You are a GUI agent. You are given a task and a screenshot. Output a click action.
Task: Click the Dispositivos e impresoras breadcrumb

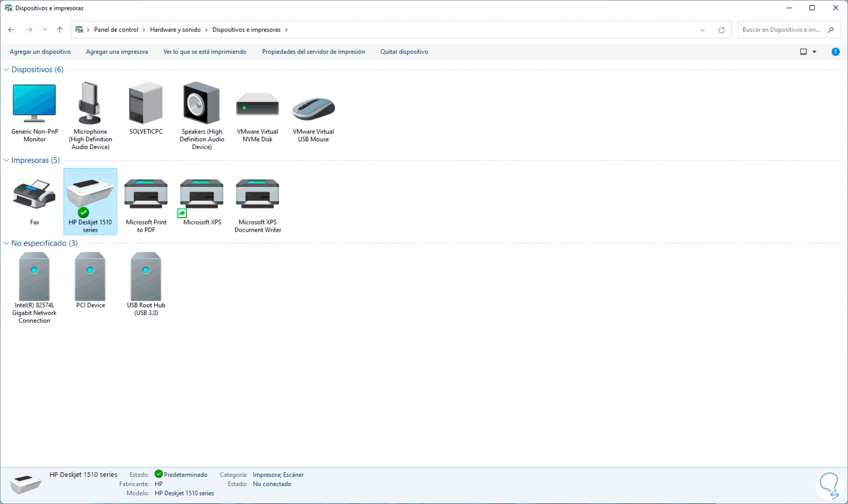pyautogui.click(x=246, y=30)
